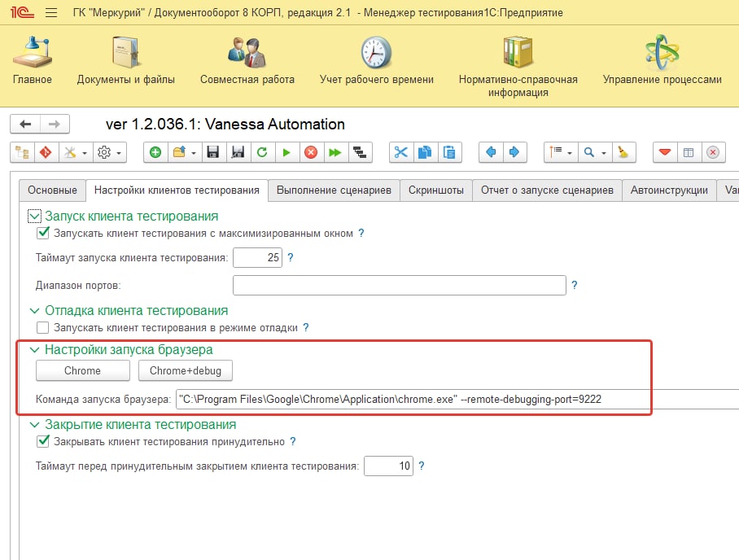Select the Настройки клиентов тестирования tab

point(177,190)
